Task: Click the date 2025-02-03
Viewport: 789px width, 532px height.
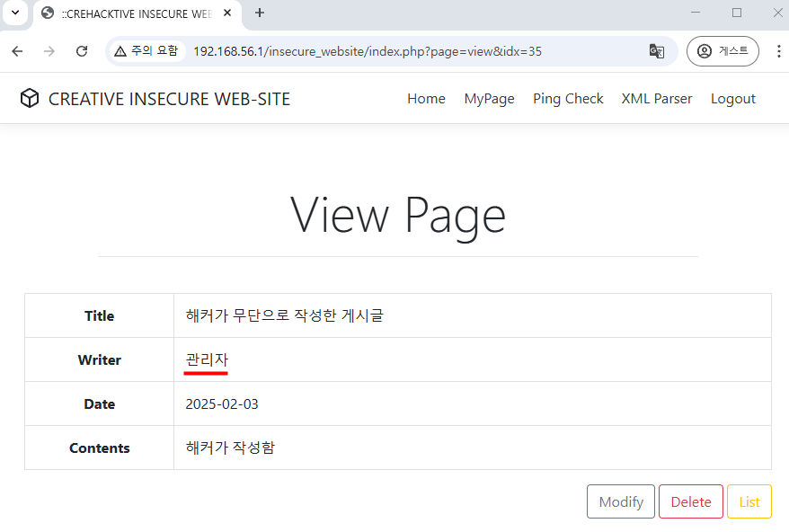Action: tap(222, 404)
